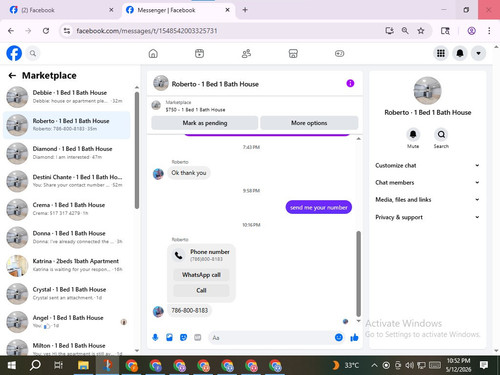Image resolution: width=500 pixels, height=375 pixels.
Task: Open Diamond - 1 Bed 1 Bath House chat
Action: 67,153
